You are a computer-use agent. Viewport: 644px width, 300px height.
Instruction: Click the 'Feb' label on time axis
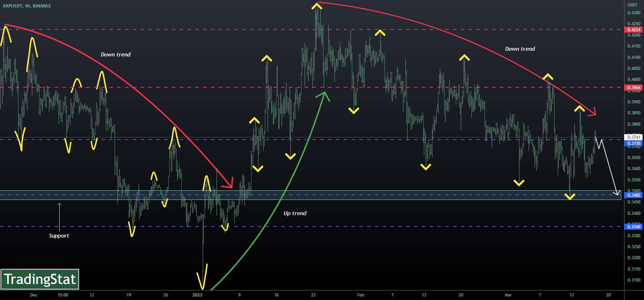[361, 295]
